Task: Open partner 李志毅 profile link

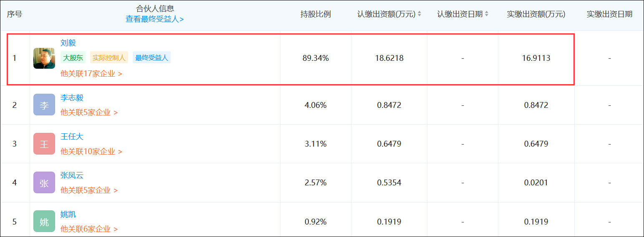Action: coord(72,98)
